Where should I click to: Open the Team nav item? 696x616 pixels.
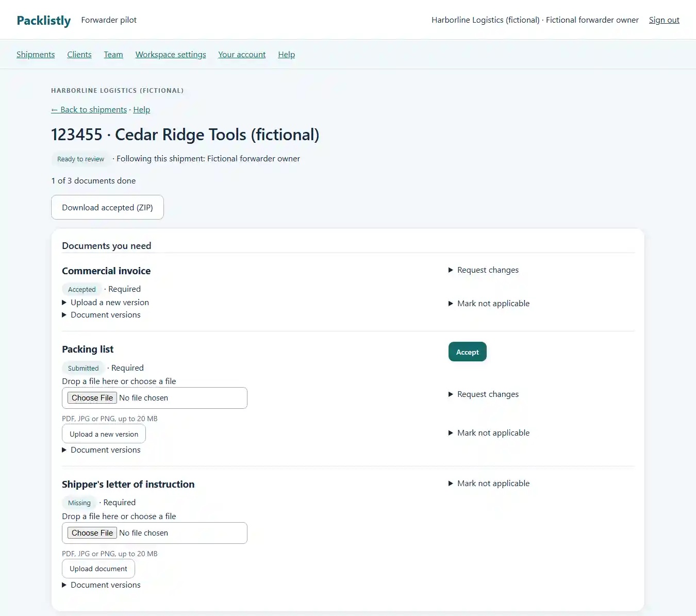point(113,55)
